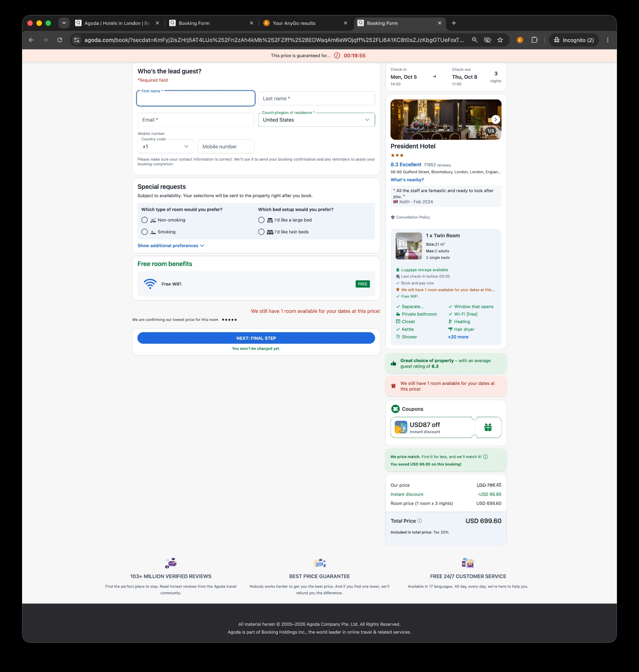Open the Country code +1 dropdown

click(x=166, y=147)
